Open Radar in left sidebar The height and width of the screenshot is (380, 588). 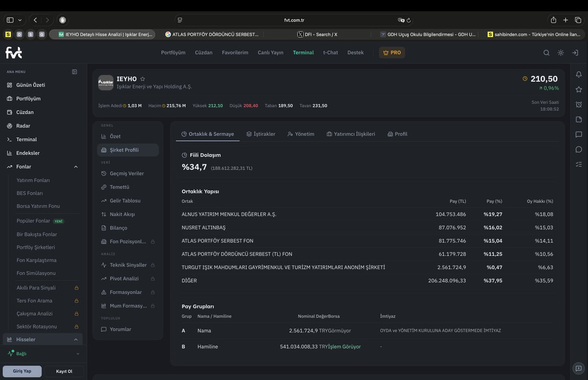coord(23,126)
